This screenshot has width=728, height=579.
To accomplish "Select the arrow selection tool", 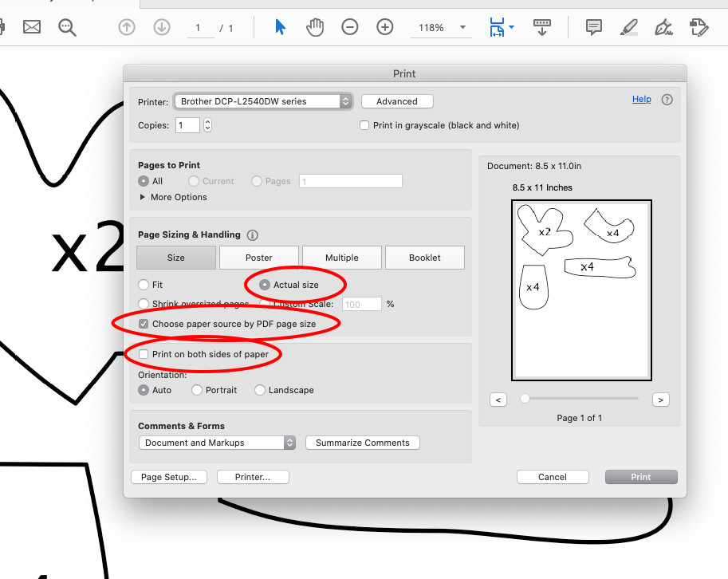I will pos(280,27).
